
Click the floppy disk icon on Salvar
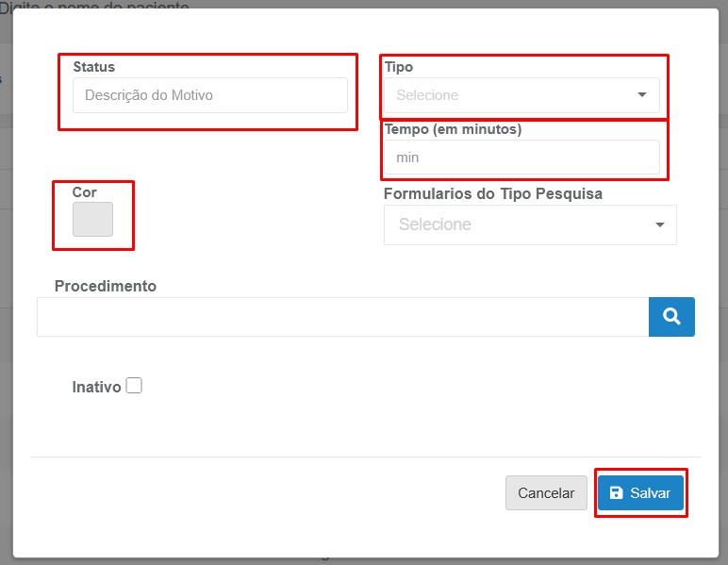(x=617, y=493)
